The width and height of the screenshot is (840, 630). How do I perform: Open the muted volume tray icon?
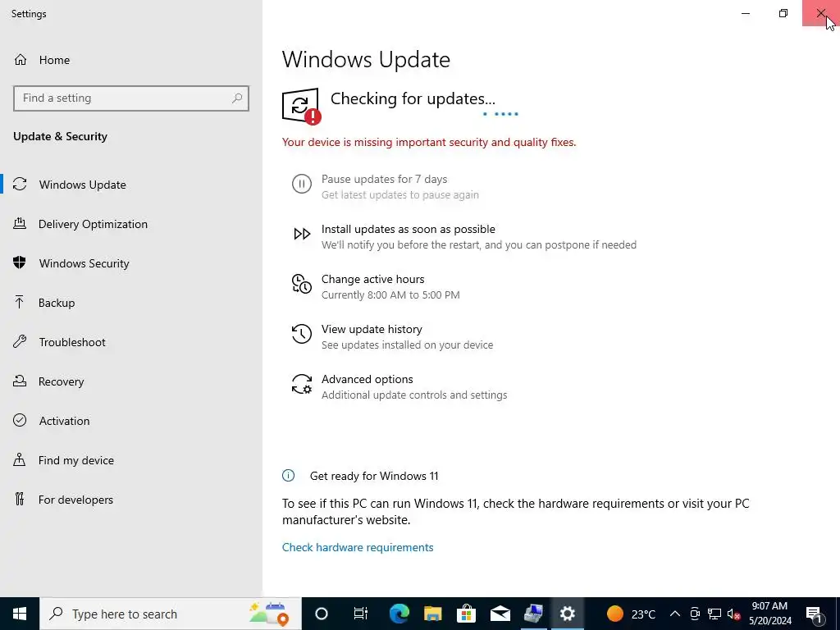tap(734, 614)
